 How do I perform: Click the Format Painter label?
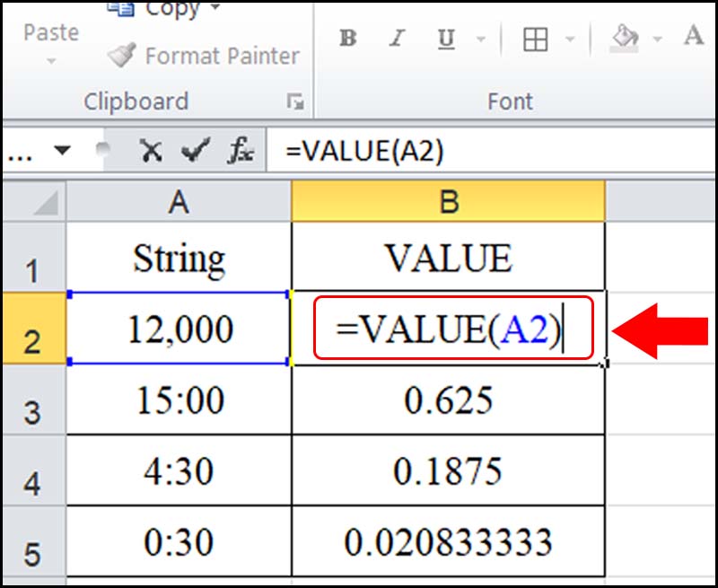pos(222,56)
